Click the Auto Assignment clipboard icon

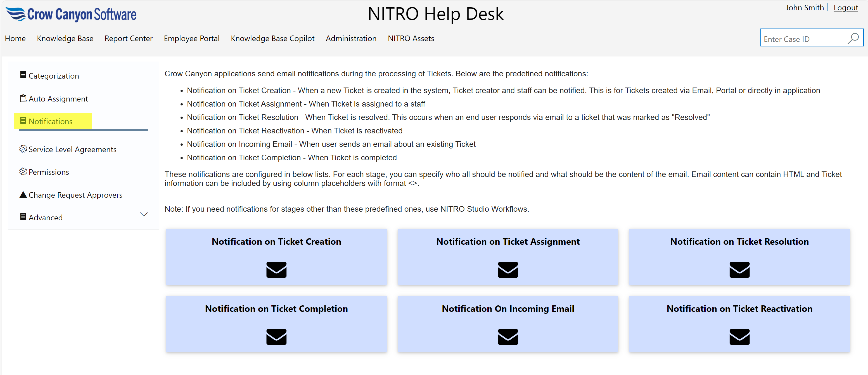23,98
